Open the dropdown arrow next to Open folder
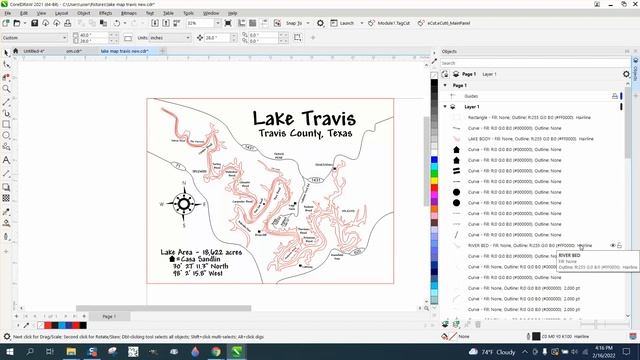640x360 pixels. click(25, 23)
